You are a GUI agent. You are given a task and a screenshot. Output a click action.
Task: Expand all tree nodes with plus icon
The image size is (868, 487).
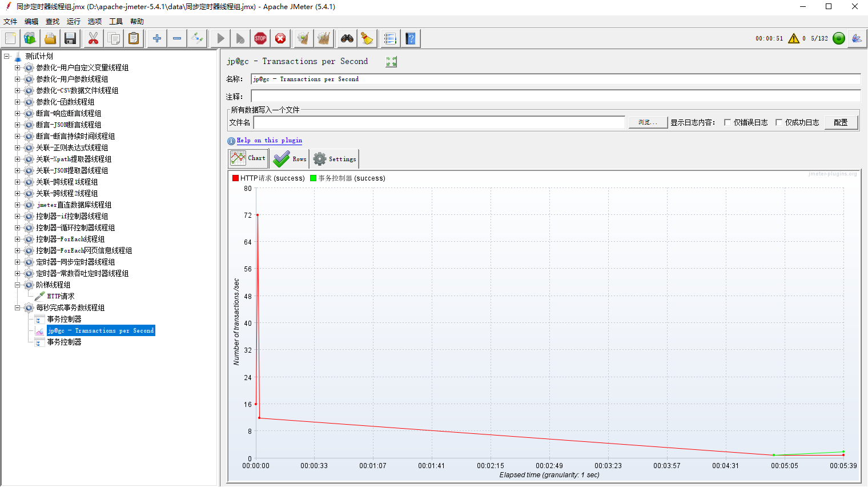(x=156, y=38)
